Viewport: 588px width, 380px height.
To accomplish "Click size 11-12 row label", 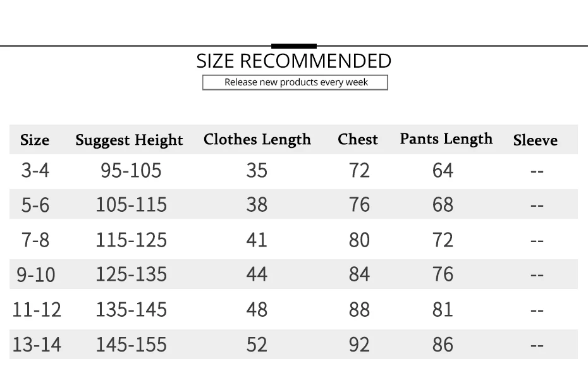I will [x=37, y=309].
